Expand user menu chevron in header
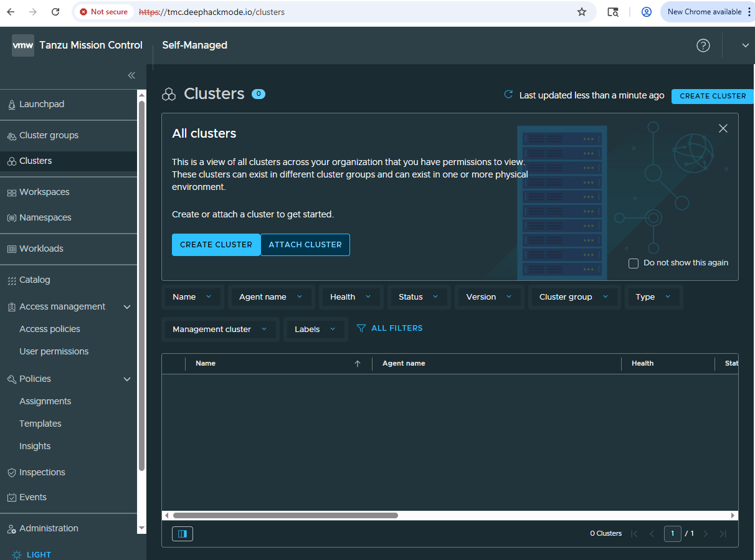This screenshot has height=560, width=755. [746, 45]
